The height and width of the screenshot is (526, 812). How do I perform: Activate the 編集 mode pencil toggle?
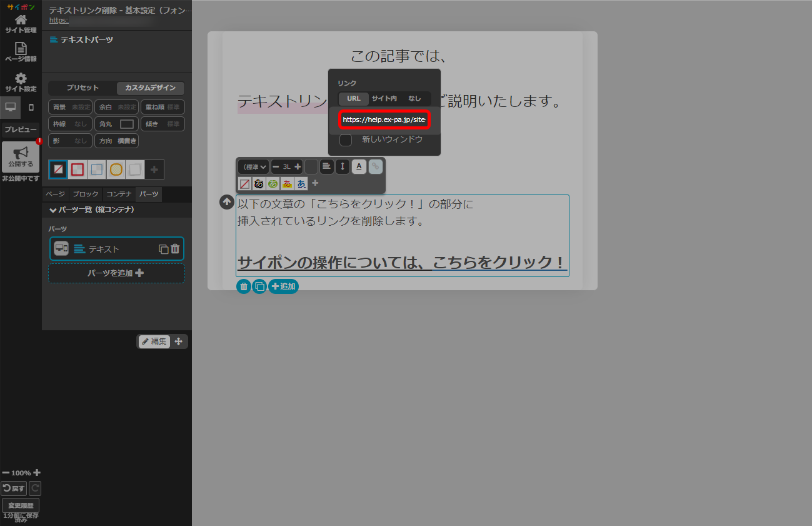[x=154, y=341]
